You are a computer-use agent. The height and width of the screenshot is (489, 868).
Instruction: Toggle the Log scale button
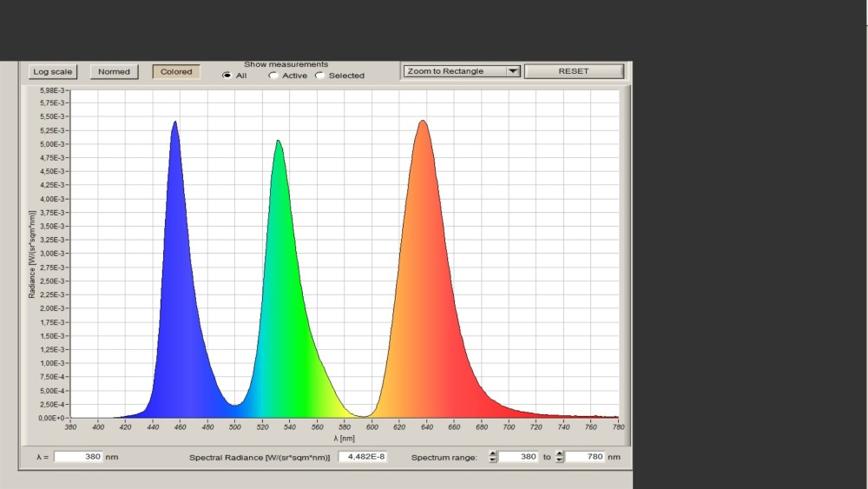[x=53, y=72]
